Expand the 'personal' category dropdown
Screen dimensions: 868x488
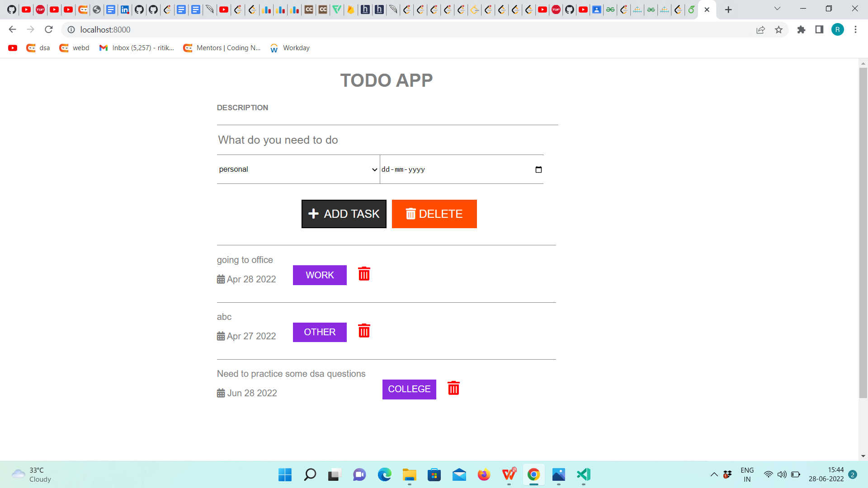[298, 169]
